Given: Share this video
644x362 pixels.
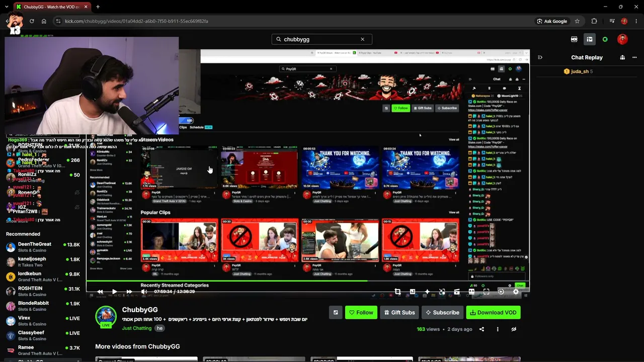Looking at the screenshot, I should (481, 329).
